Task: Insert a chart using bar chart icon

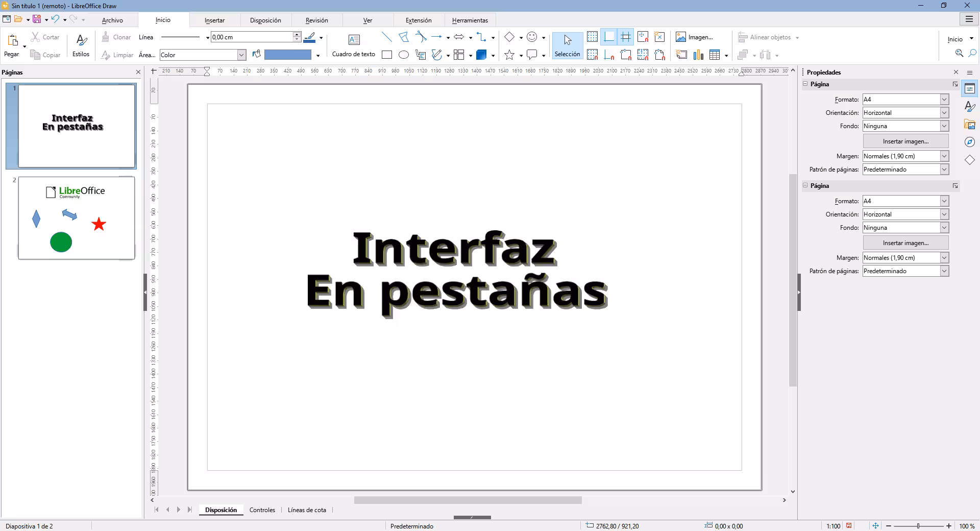Action: tap(698, 55)
